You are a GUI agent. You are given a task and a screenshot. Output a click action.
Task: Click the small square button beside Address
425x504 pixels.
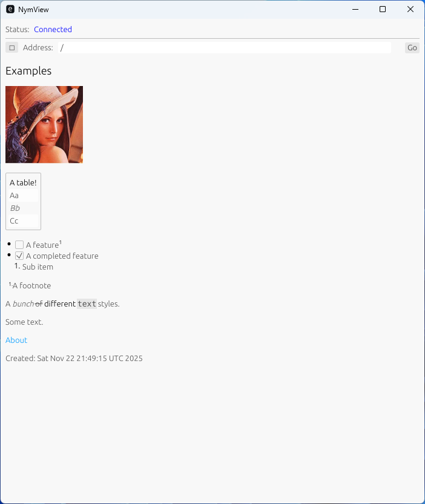(x=12, y=48)
